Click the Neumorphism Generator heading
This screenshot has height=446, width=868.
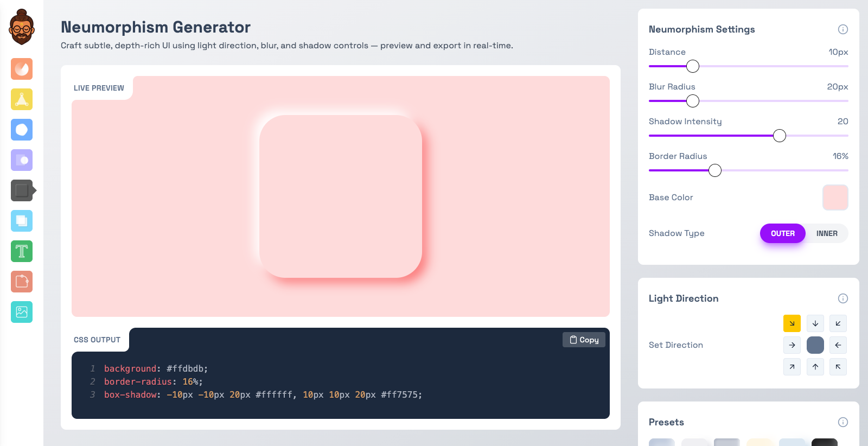156,27
